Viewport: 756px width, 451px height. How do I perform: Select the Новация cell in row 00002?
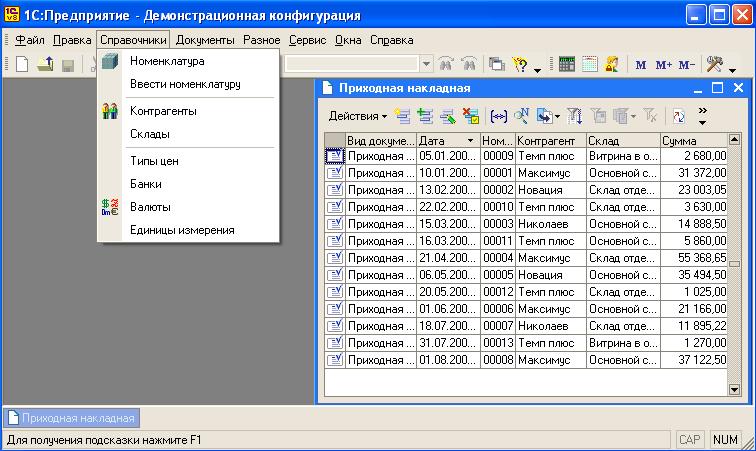pos(551,190)
